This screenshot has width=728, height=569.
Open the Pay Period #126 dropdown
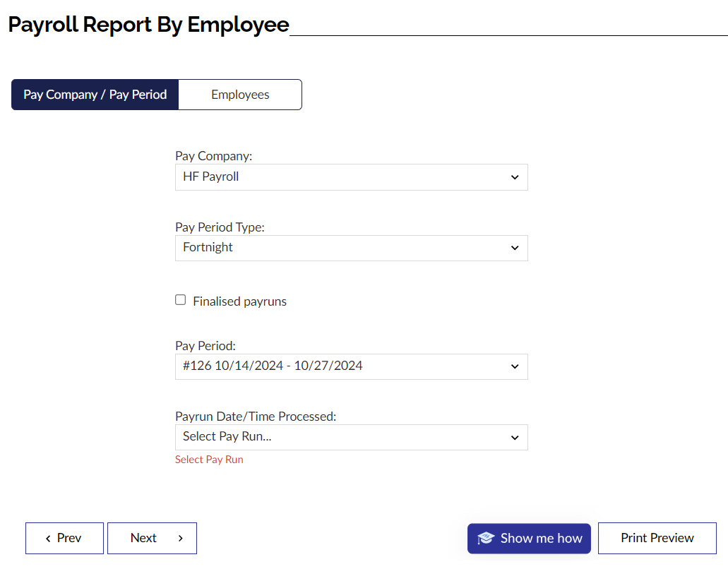click(352, 366)
